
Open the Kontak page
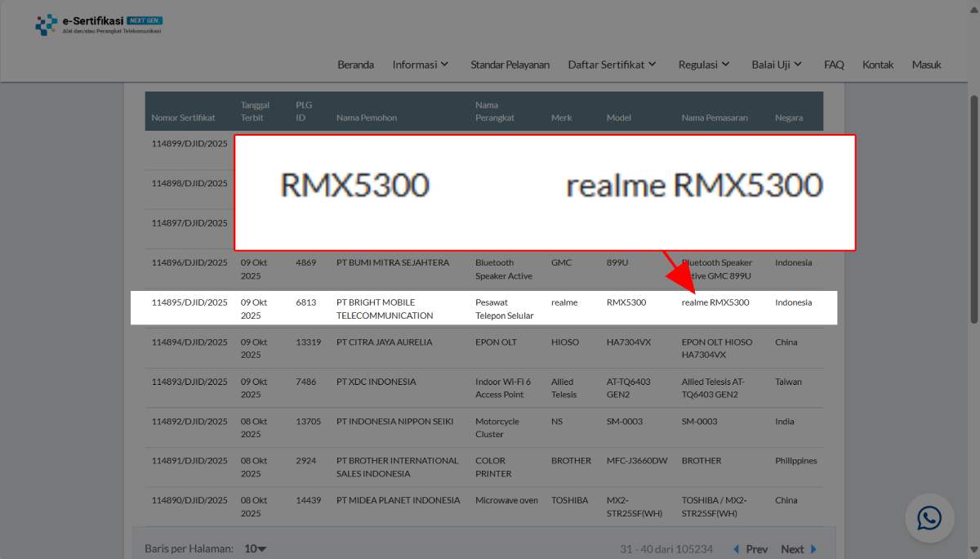pyautogui.click(x=878, y=65)
